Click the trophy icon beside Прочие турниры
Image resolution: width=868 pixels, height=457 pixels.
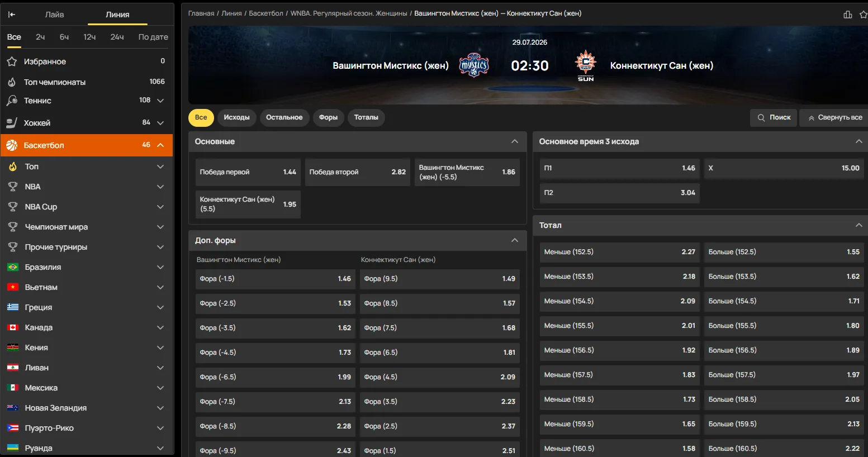pyautogui.click(x=13, y=247)
